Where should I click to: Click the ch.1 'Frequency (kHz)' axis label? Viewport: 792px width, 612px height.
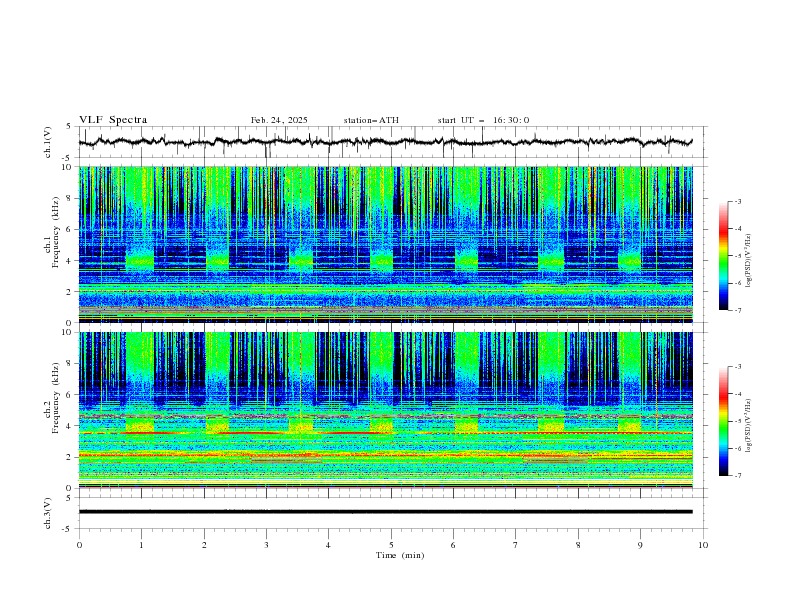tap(55, 233)
